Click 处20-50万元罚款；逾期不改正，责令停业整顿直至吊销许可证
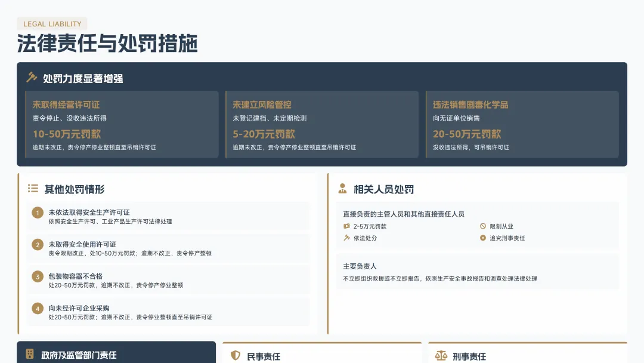 (x=131, y=317)
